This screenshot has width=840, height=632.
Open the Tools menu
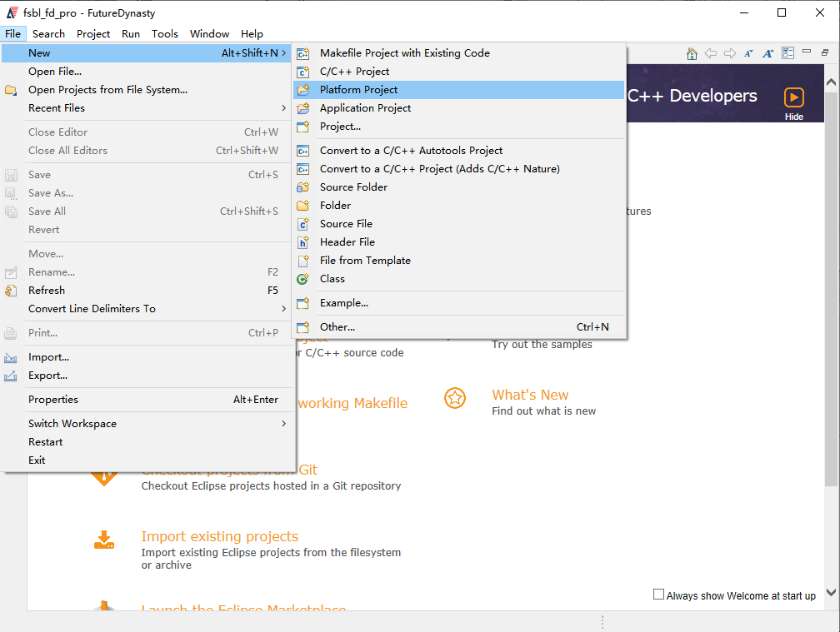click(164, 33)
